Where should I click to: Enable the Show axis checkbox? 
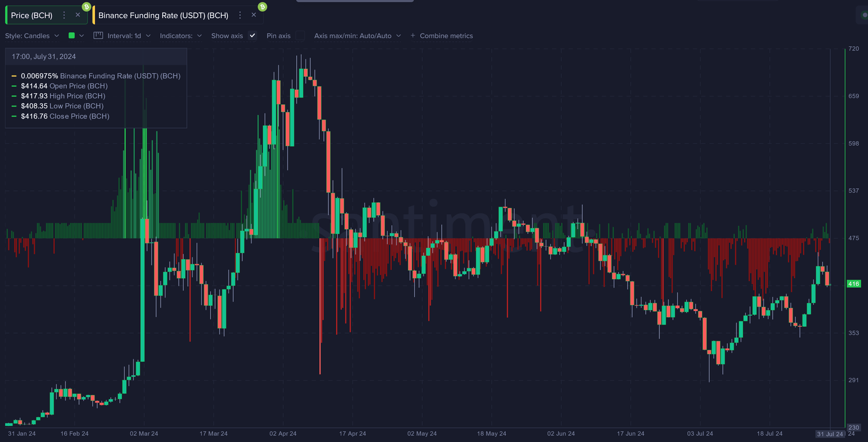(251, 35)
